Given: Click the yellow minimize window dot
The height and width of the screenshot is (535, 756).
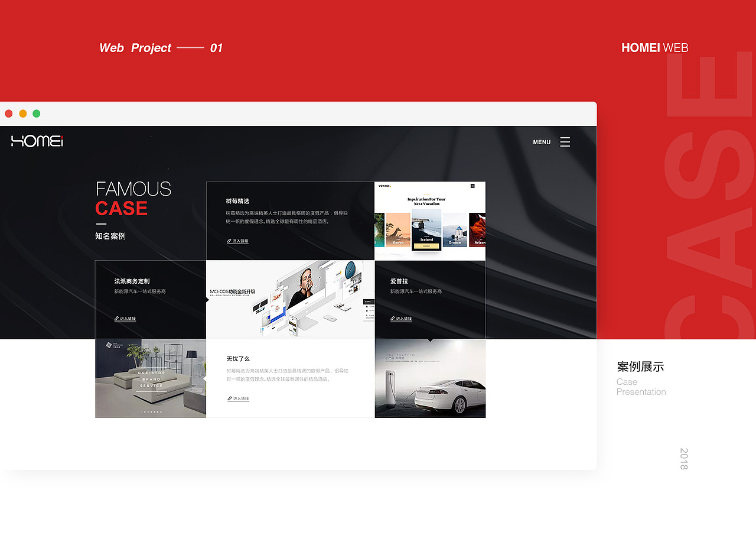Looking at the screenshot, I should pyautogui.click(x=23, y=114).
